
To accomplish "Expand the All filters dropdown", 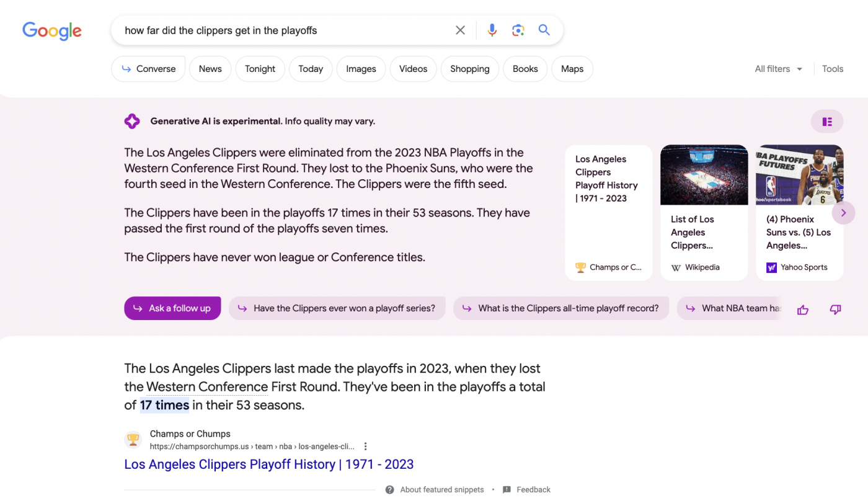I will tap(779, 69).
